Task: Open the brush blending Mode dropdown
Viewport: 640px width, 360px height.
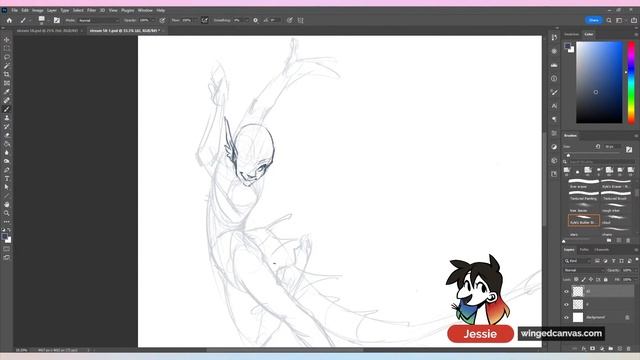Action: point(98,20)
